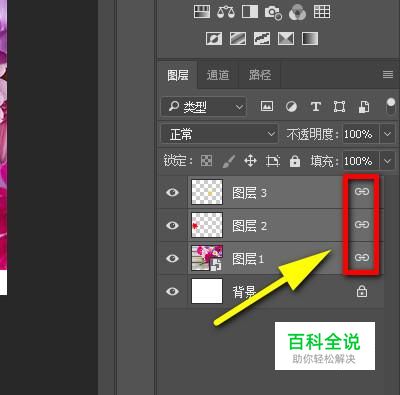Switch to the 通道 tab

point(218,75)
